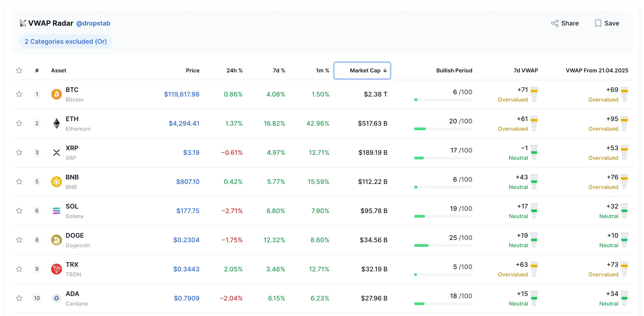The image size is (644, 316).
Task: Toggle the favorite star for BTC
Action: (19, 94)
